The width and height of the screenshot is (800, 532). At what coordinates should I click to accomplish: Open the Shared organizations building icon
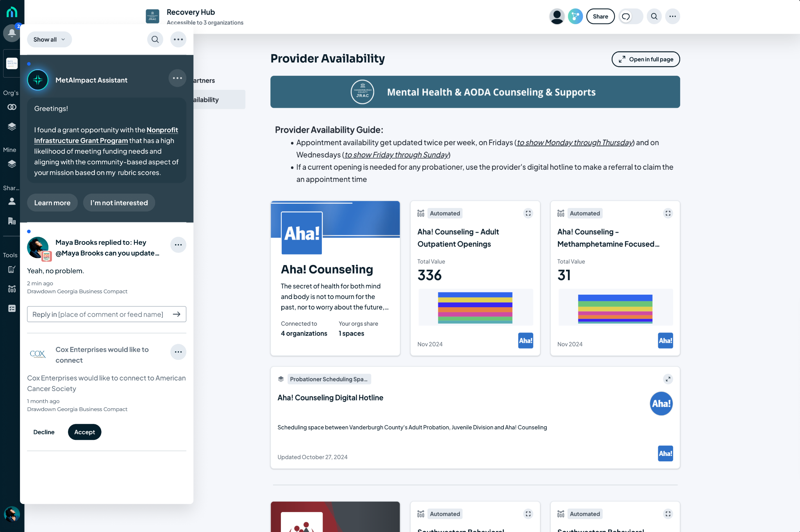pos(12,221)
